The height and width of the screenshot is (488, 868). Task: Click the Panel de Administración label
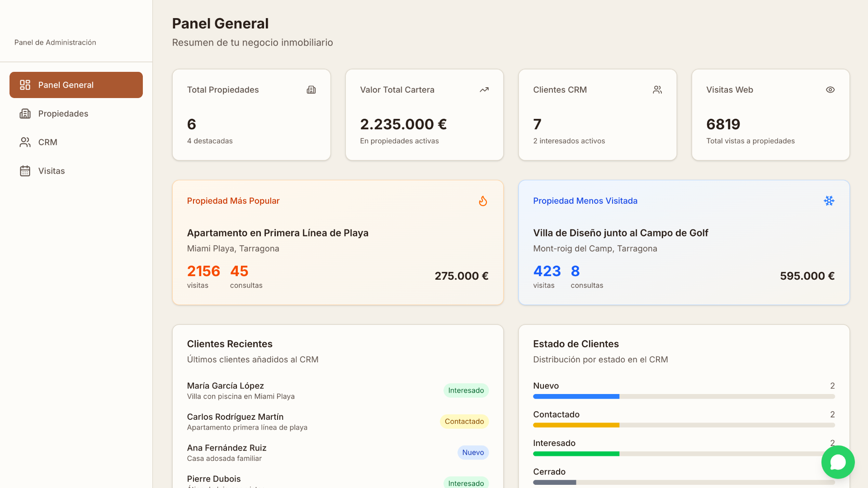(x=55, y=42)
